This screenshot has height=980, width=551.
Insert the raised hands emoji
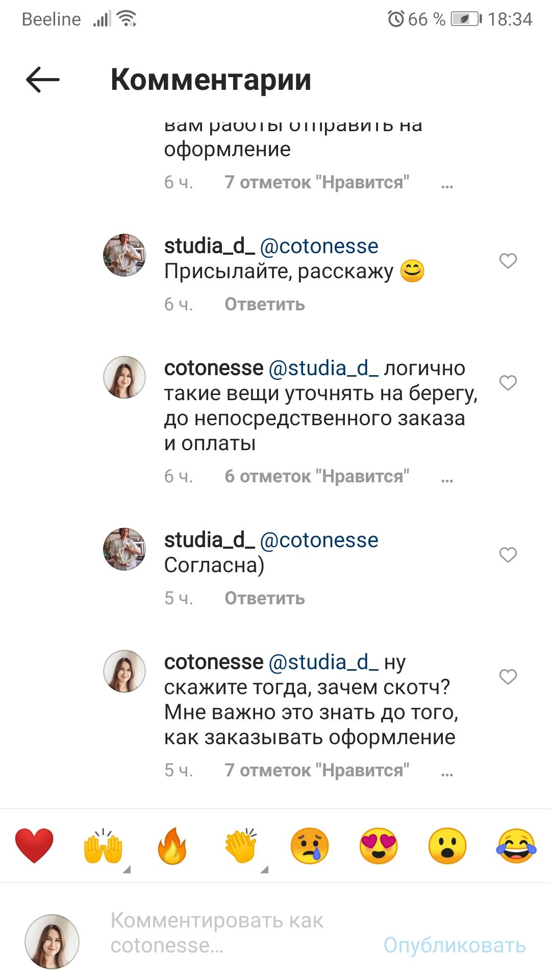[103, 846]
